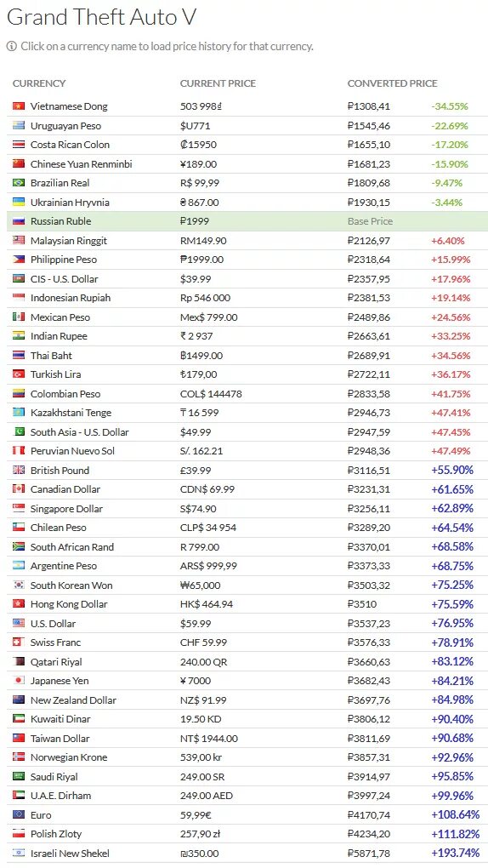Click the Euro flag icon
This screenshot has height=868, width=488.
pyautogui.click(x=19, y=814)
